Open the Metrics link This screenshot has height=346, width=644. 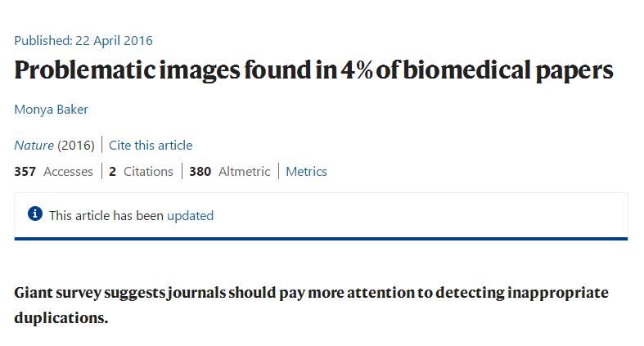pyautogui.click(x=306, y=172)
